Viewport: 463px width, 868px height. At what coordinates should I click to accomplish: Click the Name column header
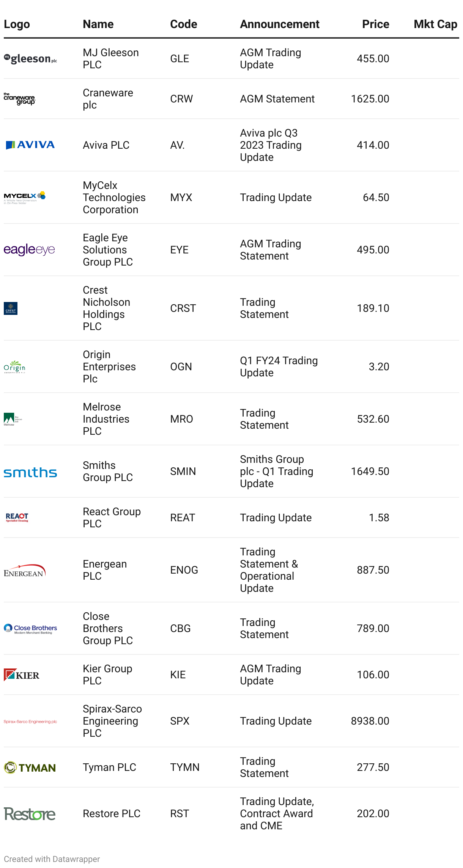(98, 24)
